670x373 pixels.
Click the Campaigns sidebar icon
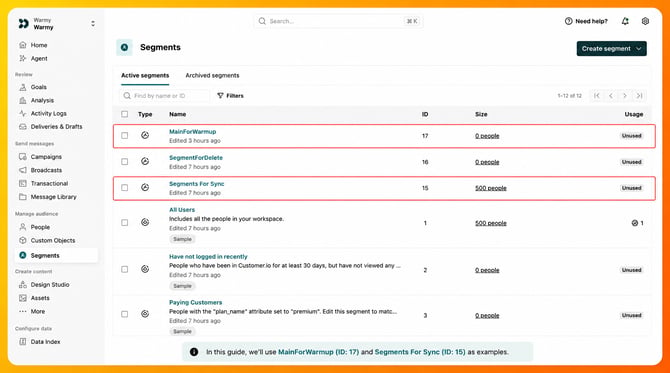click(23, 157)
